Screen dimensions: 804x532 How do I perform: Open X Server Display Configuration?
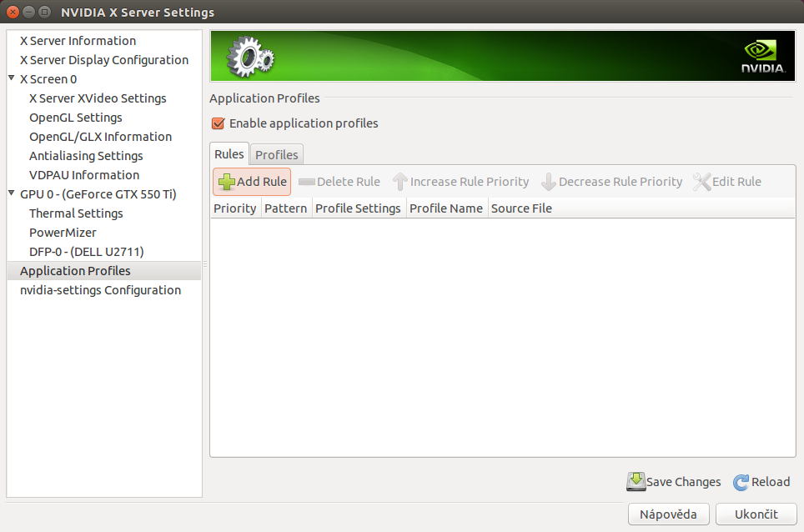104,60
